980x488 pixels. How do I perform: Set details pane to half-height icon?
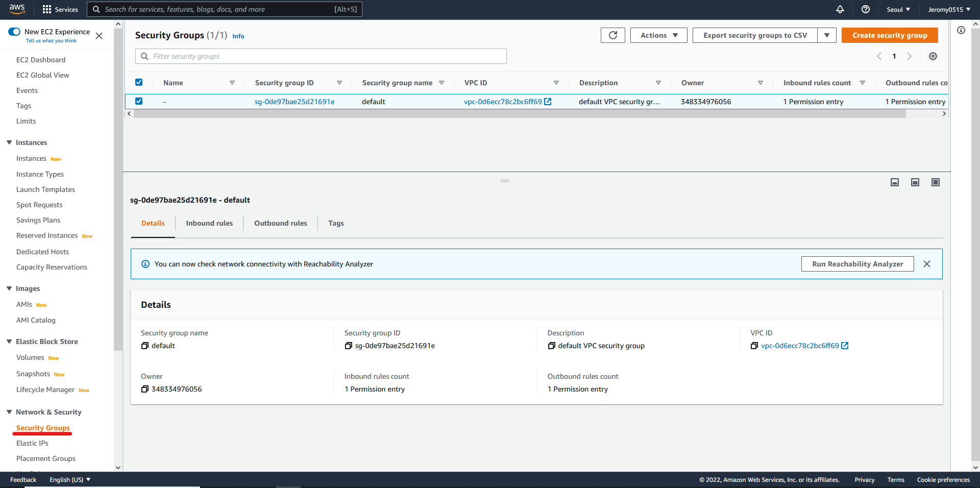[915, 182]
